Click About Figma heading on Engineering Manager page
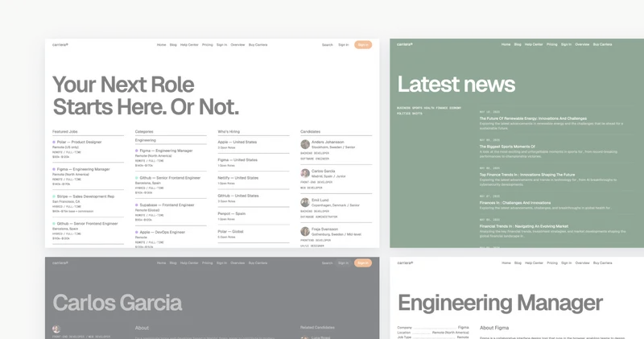This screenshot has height=339, width=644. [x=494, y=328]
